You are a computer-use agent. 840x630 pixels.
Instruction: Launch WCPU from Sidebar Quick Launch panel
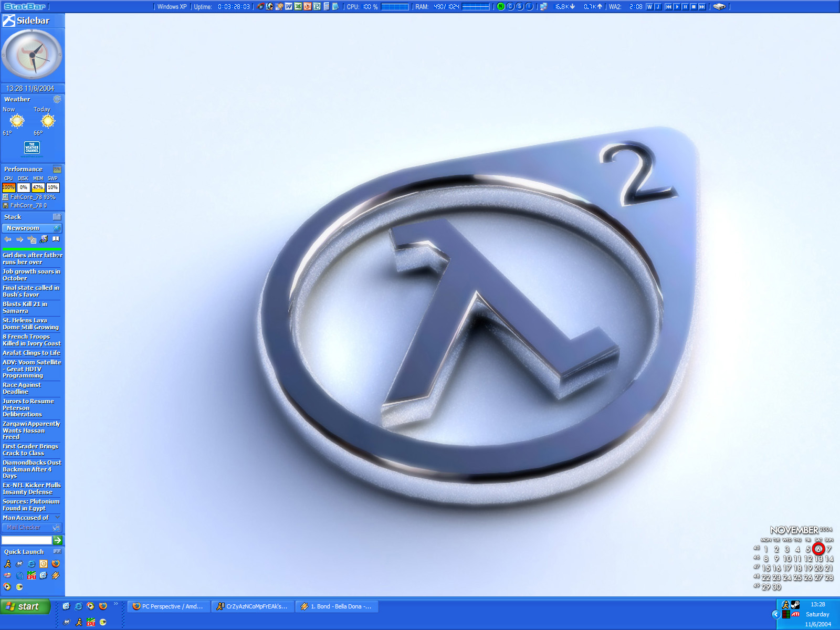[x=31, y=575]
